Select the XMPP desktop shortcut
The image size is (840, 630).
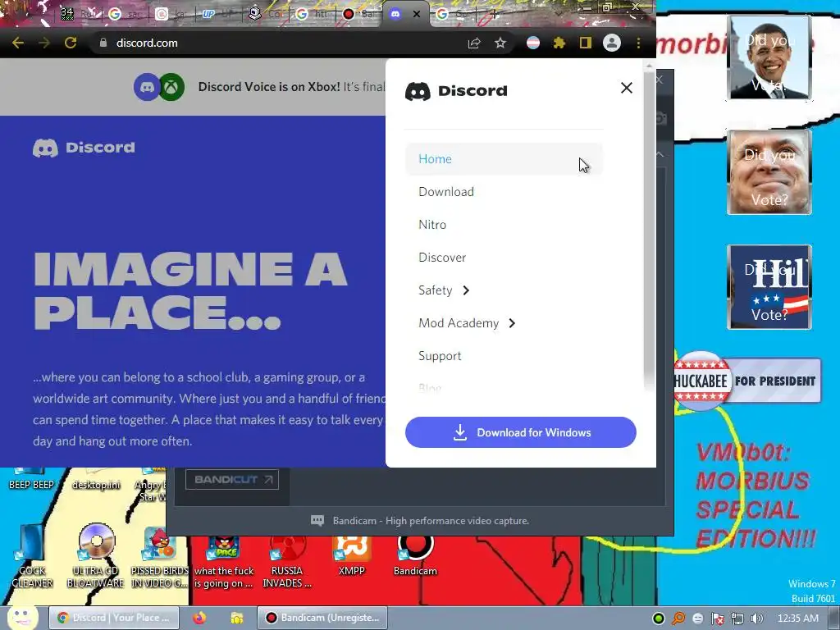[351, 555]
